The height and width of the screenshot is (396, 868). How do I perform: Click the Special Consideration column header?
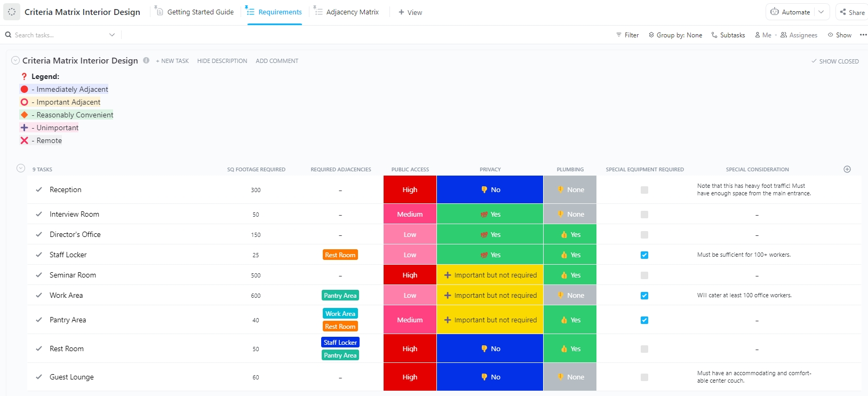[757, 169]
